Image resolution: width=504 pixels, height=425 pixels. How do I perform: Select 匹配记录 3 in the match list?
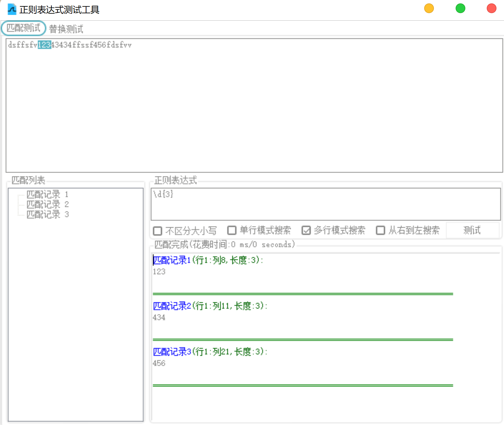point(48,215)
